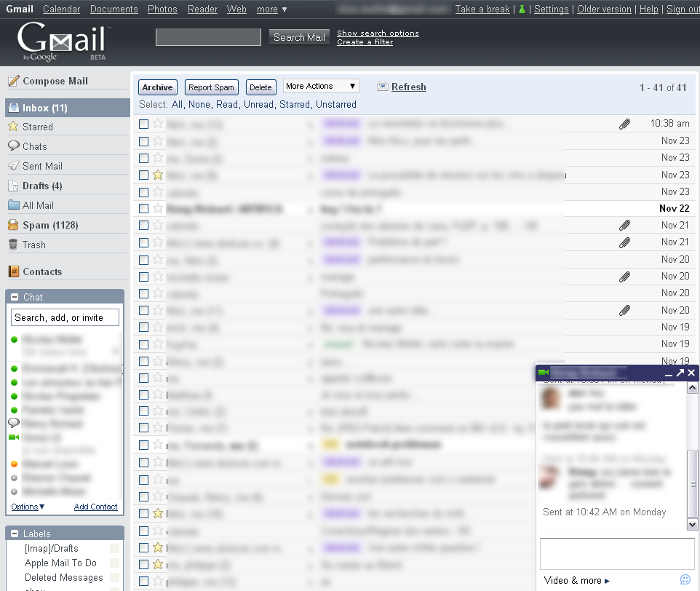Expand the 'more' menu in top bar
This screenshot has width=700, height=591.
pos(271,9)
